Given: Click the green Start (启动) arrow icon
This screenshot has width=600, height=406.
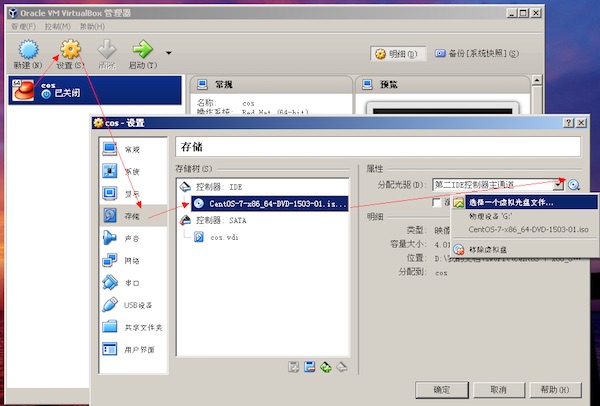Looking at the screenshot, I should coord(142,49).
